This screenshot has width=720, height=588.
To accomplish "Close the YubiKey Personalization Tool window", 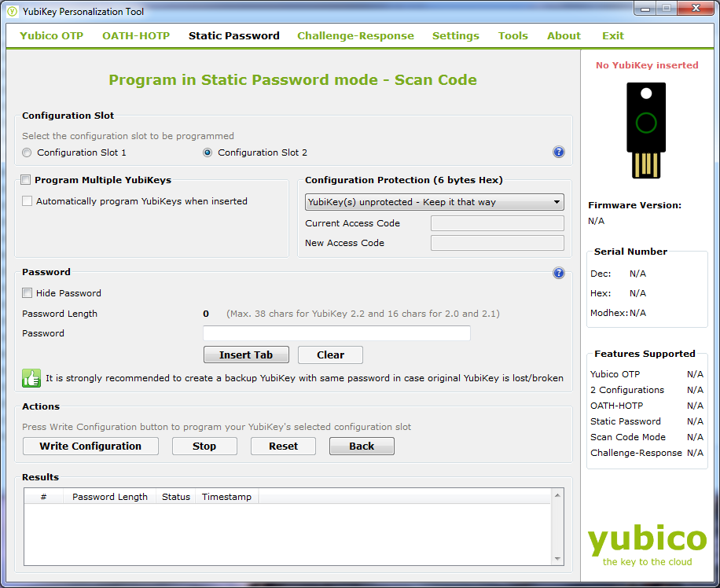I will click(x=696, y=9).
